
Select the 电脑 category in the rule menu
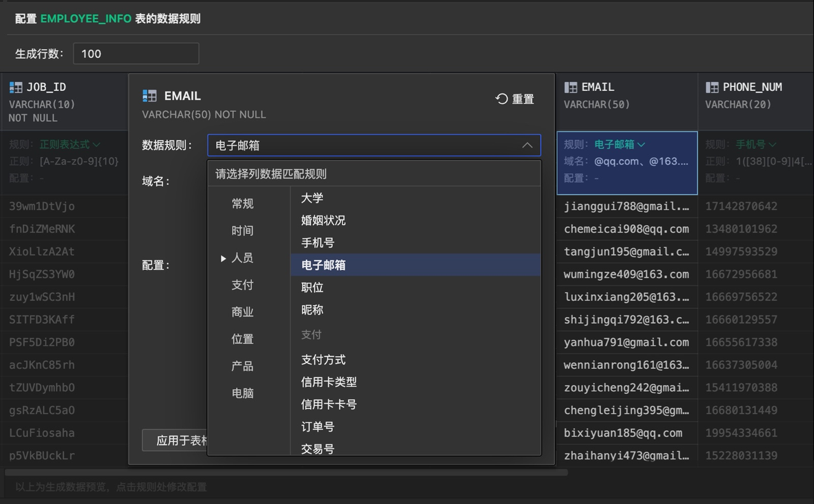pos(242,393)
